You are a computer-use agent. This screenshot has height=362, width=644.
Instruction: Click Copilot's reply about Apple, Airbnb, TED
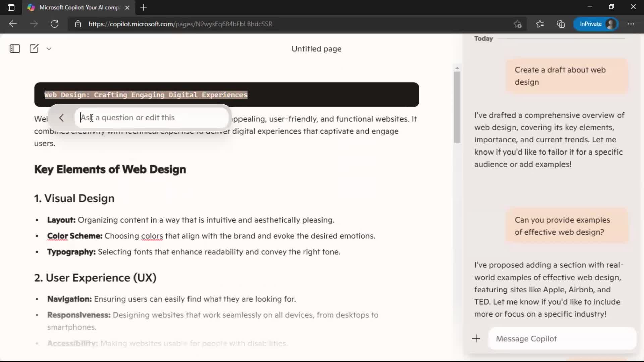pos(549,290)
